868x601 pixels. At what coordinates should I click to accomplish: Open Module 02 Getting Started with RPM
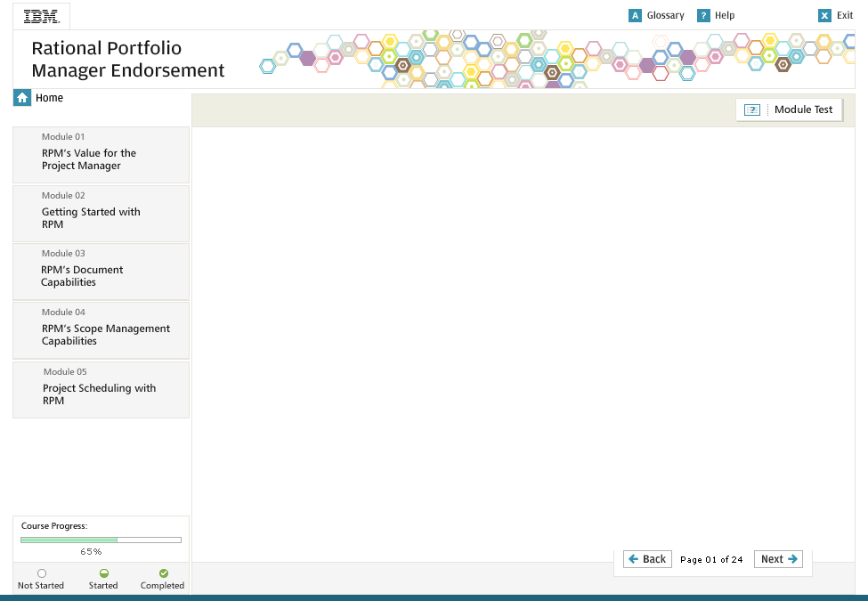point(101,213)
